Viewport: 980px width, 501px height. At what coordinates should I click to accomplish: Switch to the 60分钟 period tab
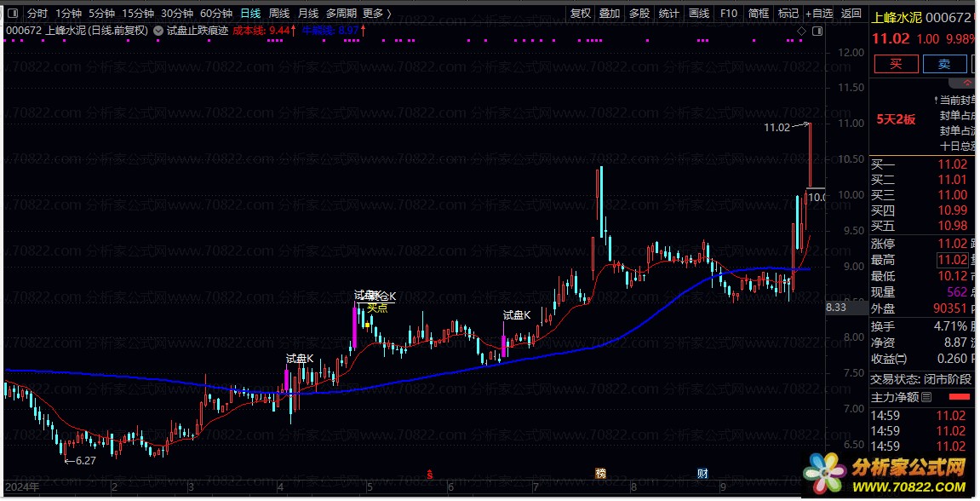(x=216, y=14)
